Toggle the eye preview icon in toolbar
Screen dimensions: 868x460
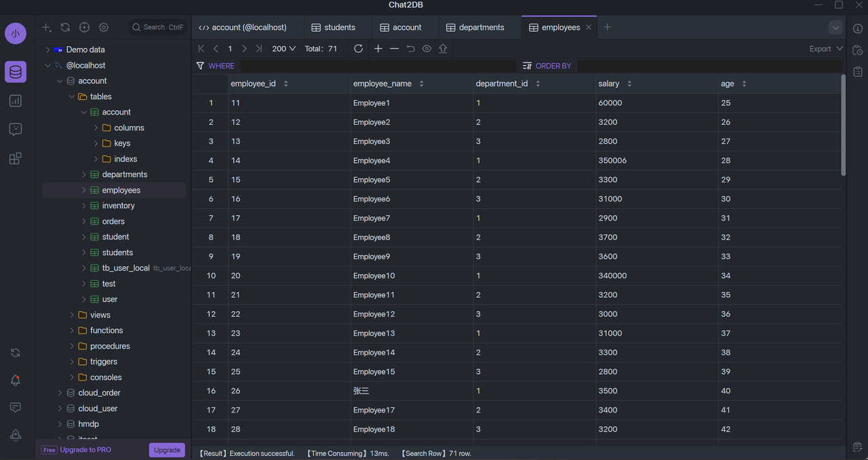point(427,49)
